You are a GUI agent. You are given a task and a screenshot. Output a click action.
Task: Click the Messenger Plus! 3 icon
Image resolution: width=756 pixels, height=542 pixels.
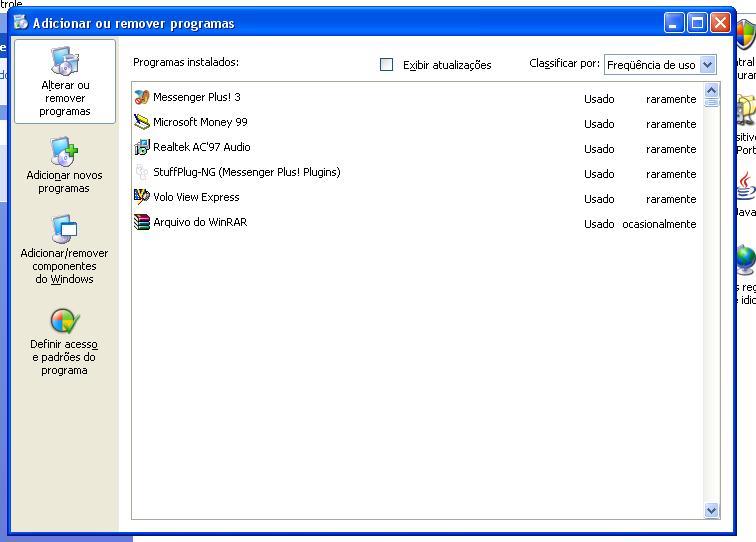142,97
